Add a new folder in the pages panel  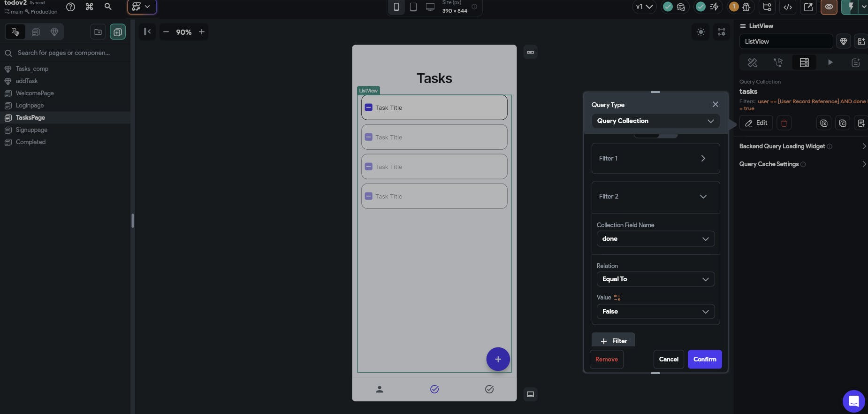coord(98,32)
